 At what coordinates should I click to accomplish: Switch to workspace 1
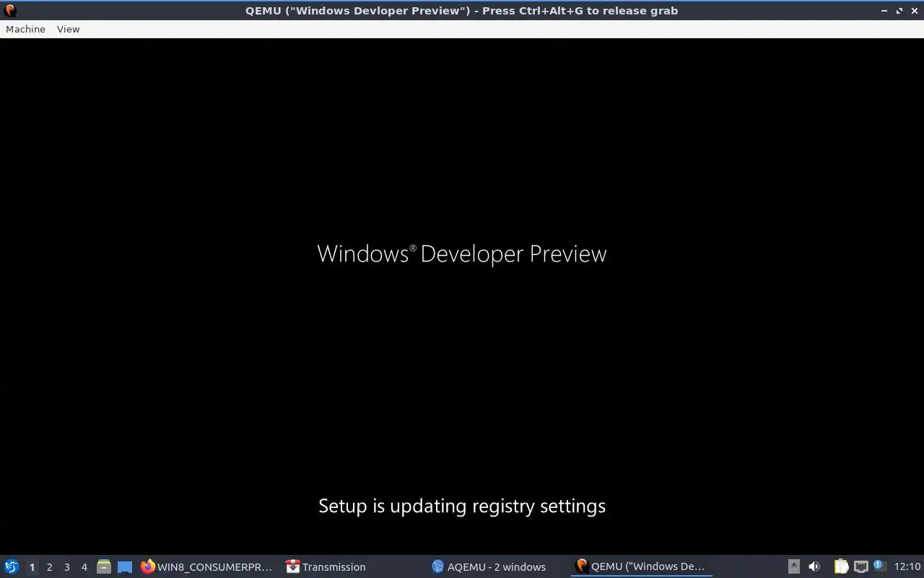32,567
